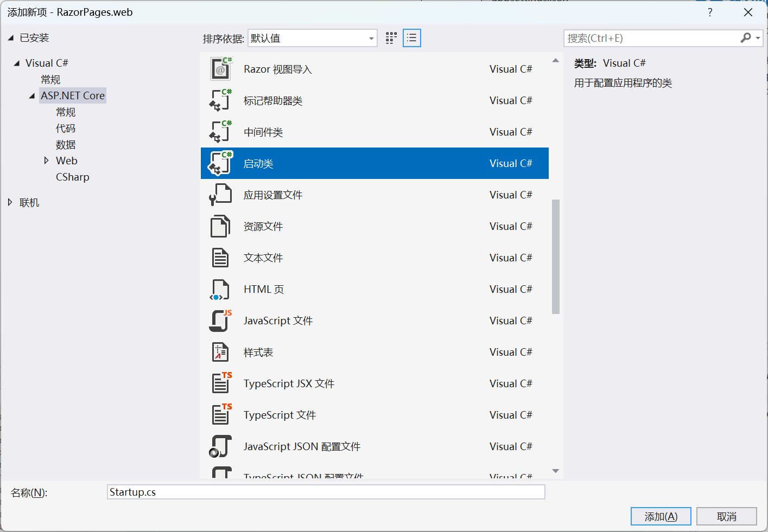Image resolution: width=768 pixels, height=532 pixels.
Task: Click the 已安装 section label
Action: tap(34, 38)
